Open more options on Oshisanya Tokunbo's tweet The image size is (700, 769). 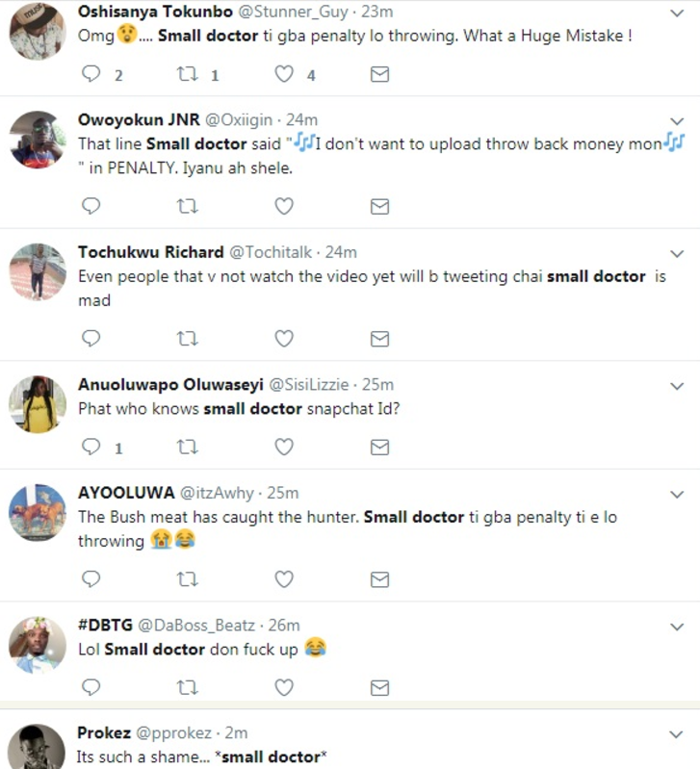pos(677,13)
